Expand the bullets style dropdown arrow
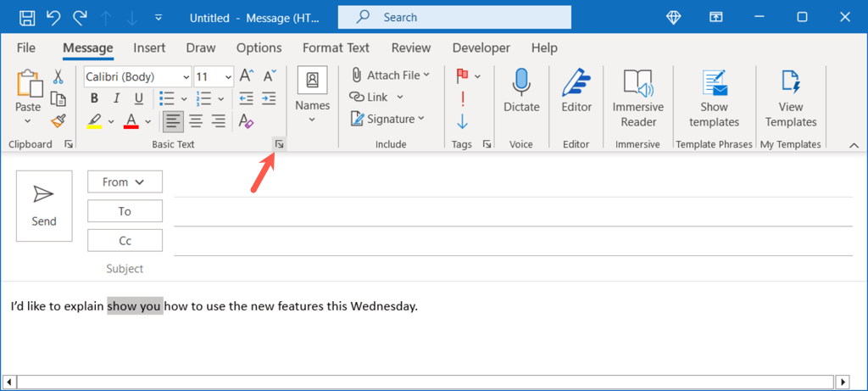The height and width of the screenshot is (391, 868). point(184,99)
